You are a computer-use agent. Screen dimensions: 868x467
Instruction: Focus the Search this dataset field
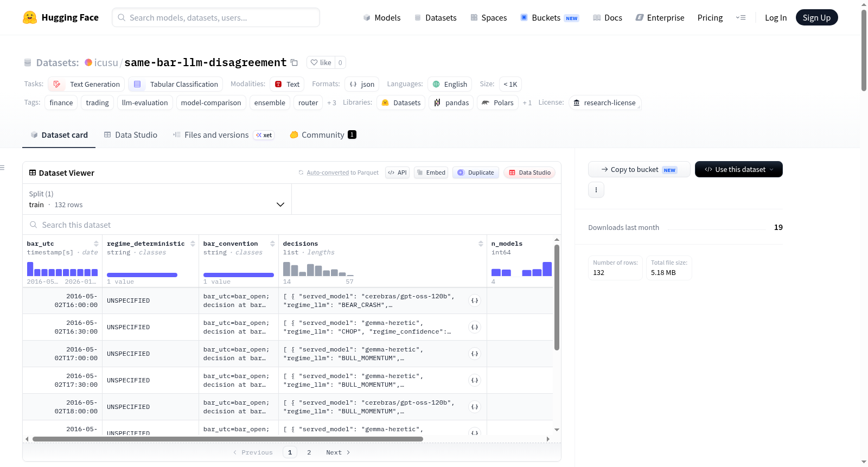pos(292,225)
